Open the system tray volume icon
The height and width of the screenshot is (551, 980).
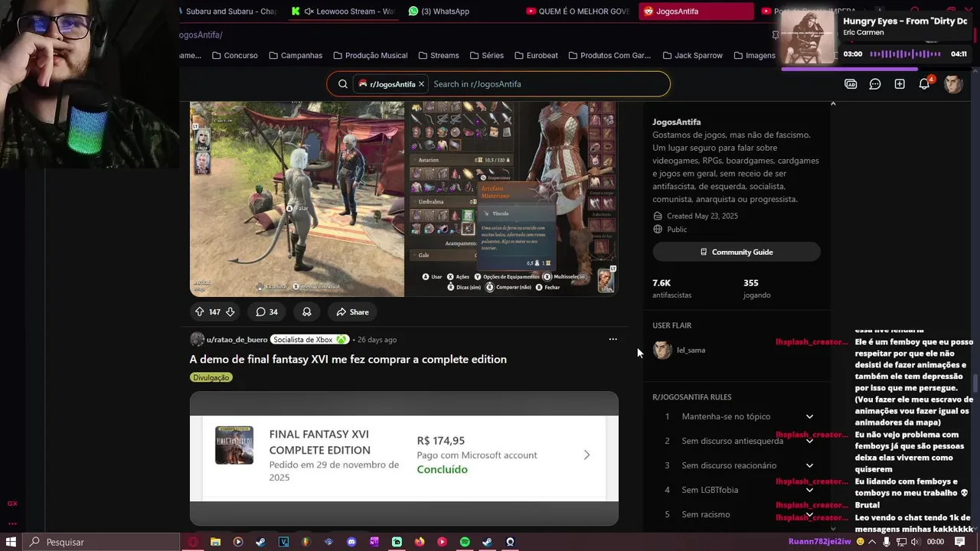click(x=918, y=542)
